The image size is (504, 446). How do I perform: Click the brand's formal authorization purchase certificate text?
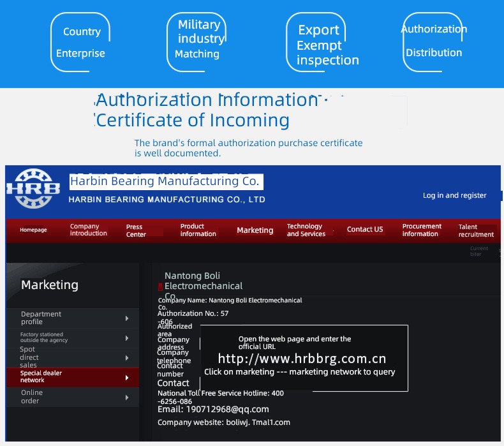(x=248, y=147)
